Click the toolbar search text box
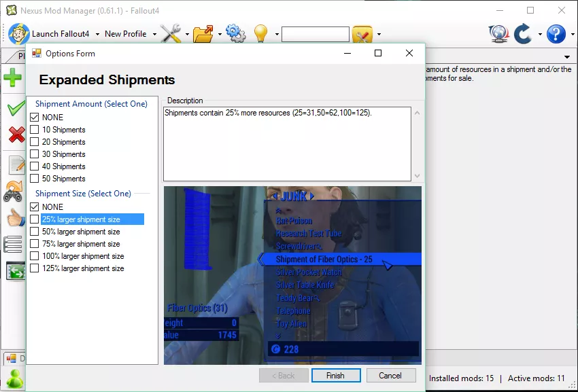 click(315, 34)
